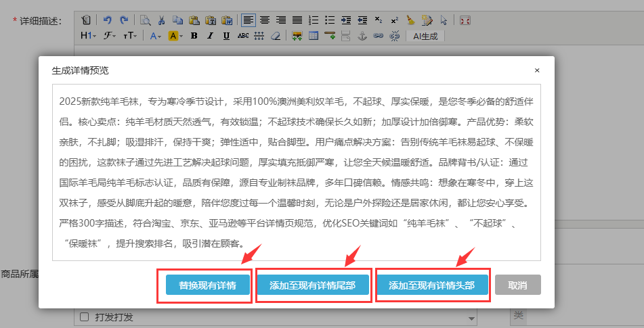
Task: Select the align left icon
Action: click(249, 20)
